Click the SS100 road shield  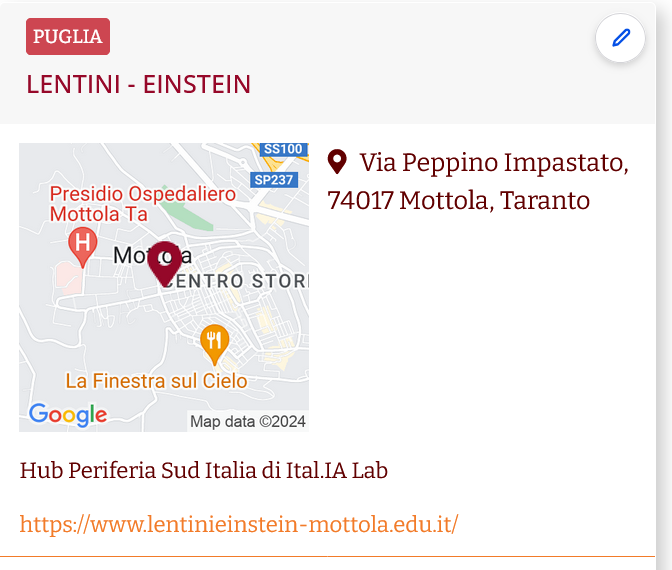[x=283, y=149]
